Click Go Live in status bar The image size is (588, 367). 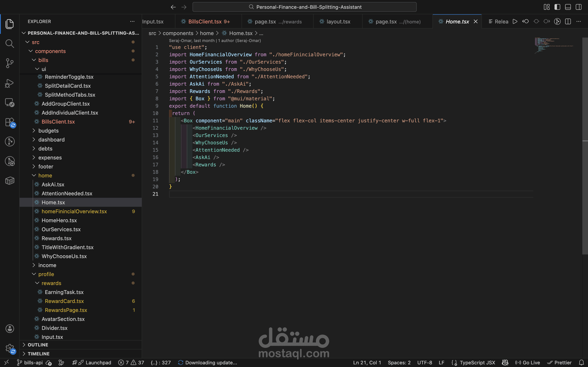[528, 362]
